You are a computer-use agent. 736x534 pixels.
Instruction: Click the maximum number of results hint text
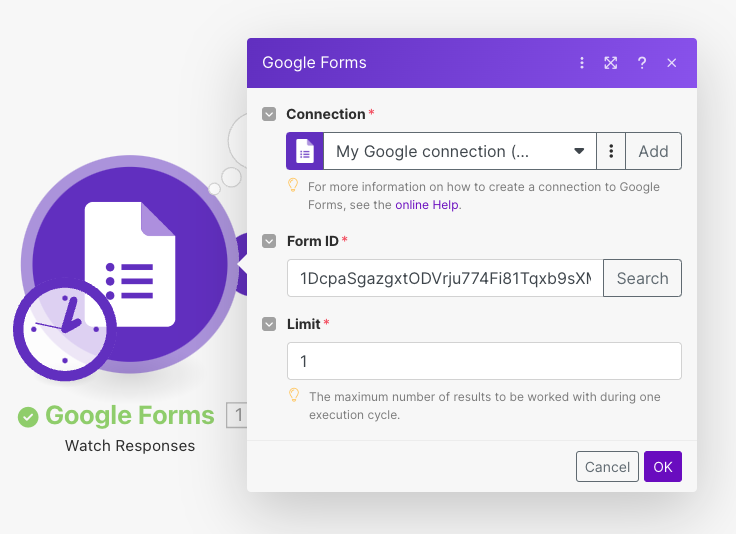coord(484,406)
